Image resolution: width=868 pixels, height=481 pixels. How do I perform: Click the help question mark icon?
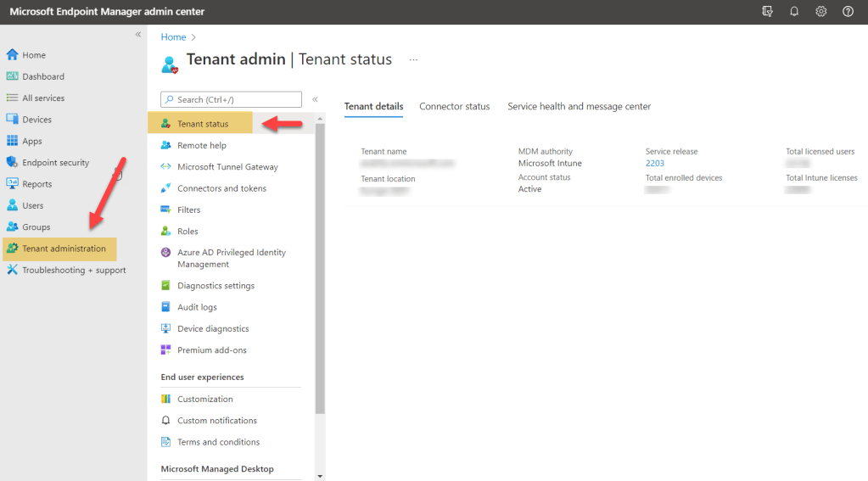coord(848,12)
